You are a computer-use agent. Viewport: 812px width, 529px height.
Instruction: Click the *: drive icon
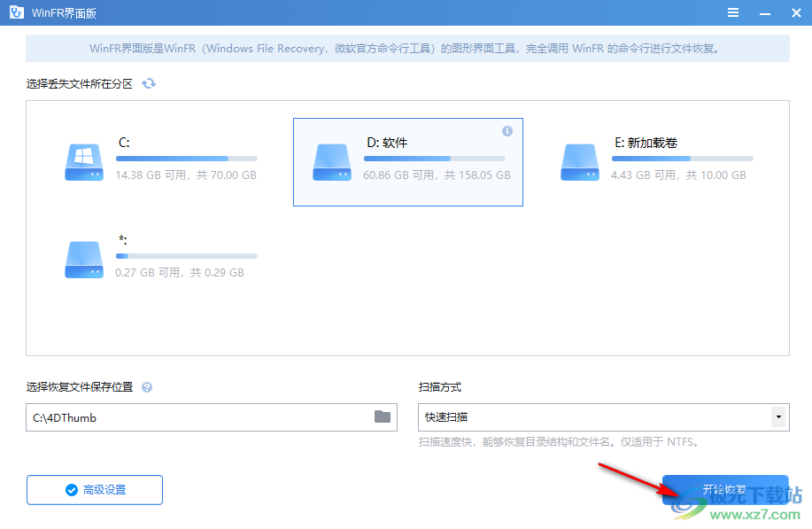coord(83,259)
